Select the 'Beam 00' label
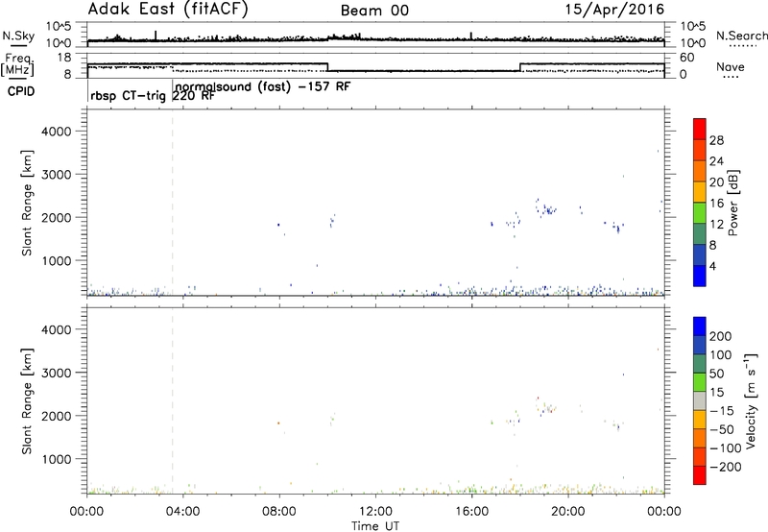This screenshot has width=768, height=532. click(x=374, y=11)
